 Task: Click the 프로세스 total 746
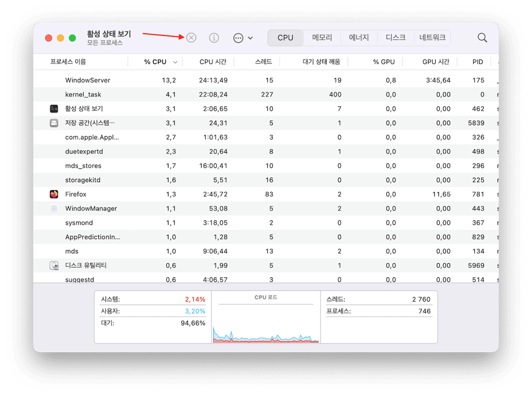[424, 311]
